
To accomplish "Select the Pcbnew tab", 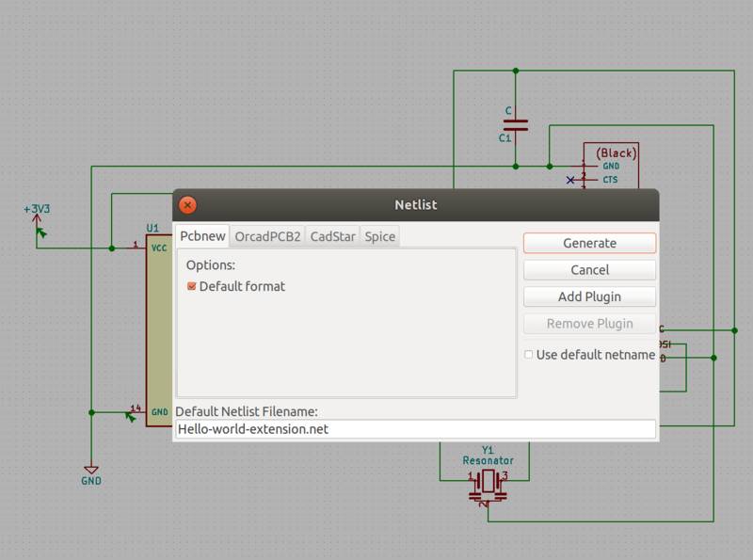I will tap(201, 236).
